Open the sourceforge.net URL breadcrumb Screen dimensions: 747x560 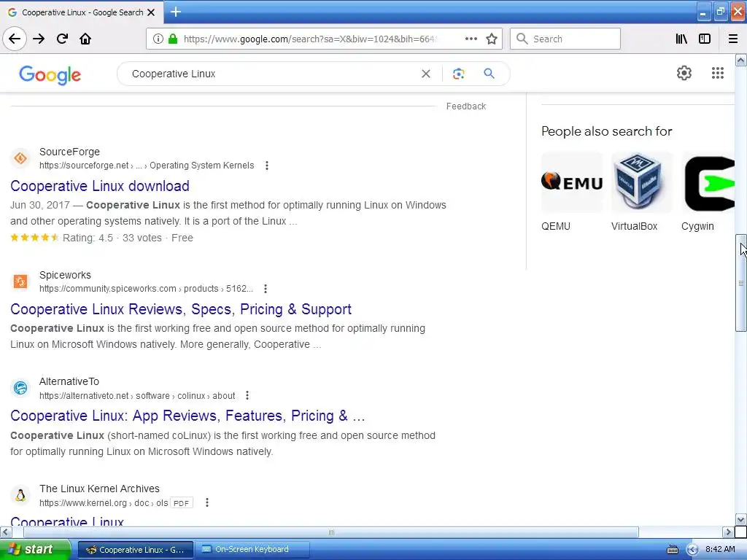tap(147, 166)
